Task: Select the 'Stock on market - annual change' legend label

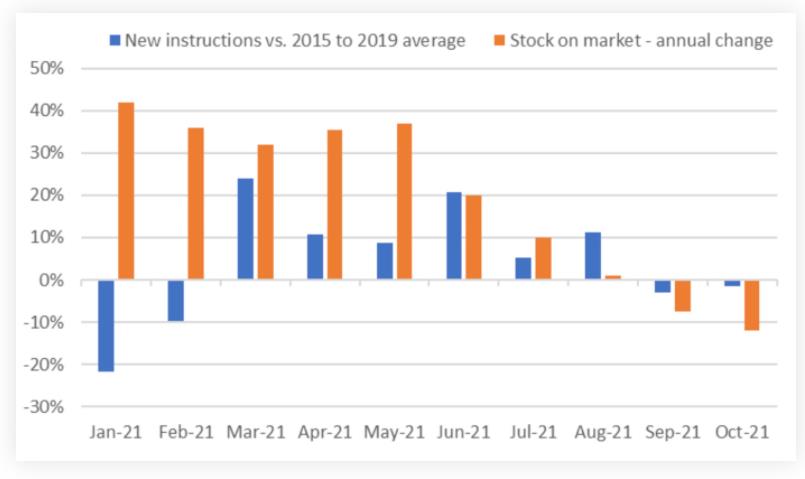Action: [x=642, y=41]
